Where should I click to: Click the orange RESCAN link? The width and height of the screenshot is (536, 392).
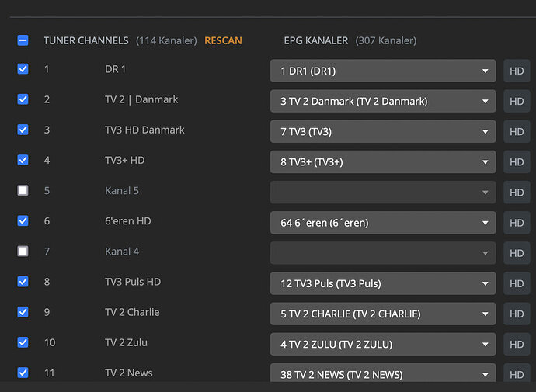[223, 40]
